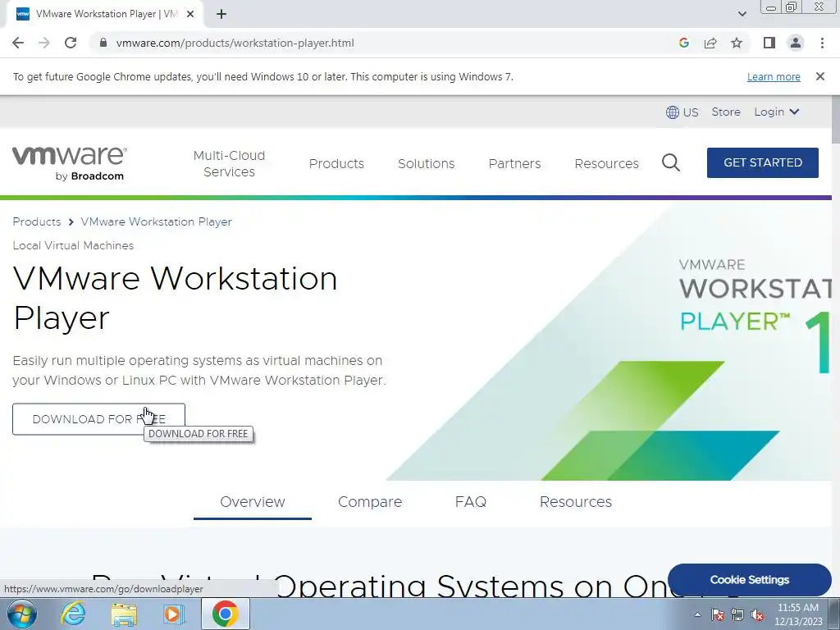The width and height of the screenshot is (840, 630).
Task: Open the Resources navigation menu
Action: pyautogui.click(x=606, y=163)
